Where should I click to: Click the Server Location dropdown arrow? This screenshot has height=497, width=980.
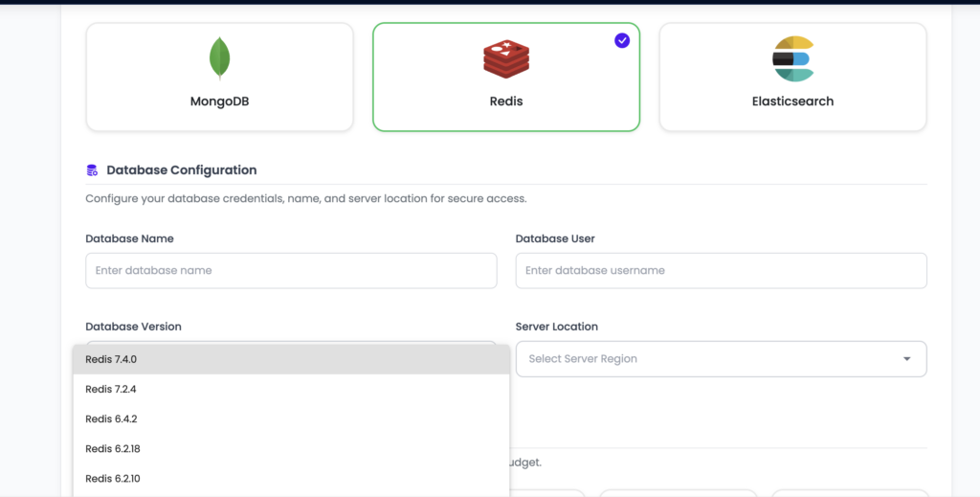coord(907,359)
